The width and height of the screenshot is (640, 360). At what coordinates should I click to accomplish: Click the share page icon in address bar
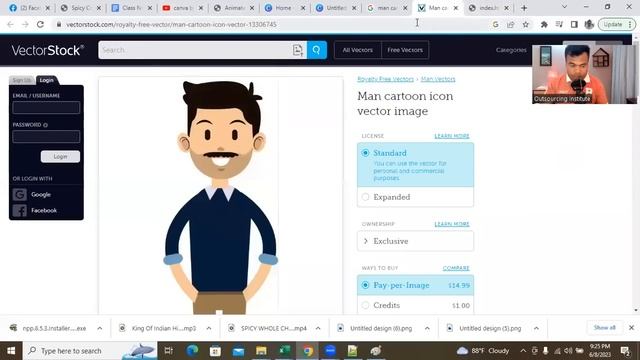coord(510,24)
